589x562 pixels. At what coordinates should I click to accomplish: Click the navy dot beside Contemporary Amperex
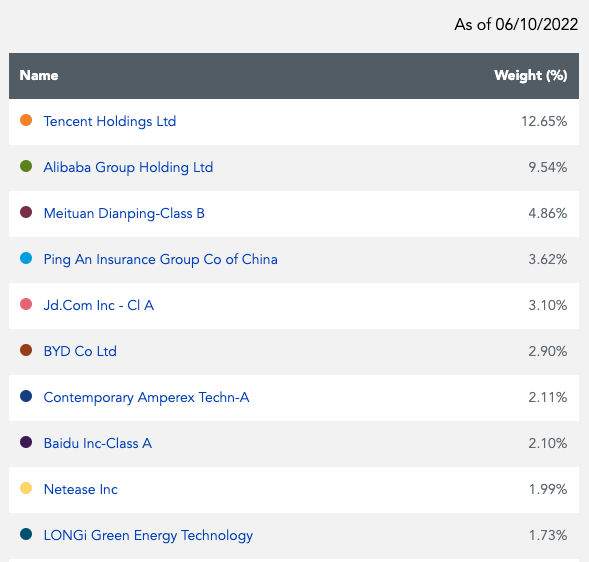pyautogui.click(x=26, y=396)
